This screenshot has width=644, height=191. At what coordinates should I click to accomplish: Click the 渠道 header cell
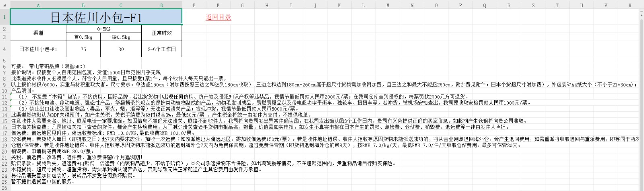(38, 33)
